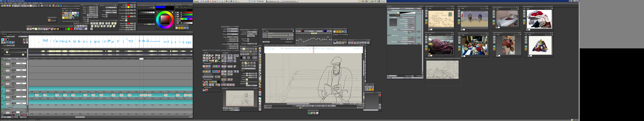Open the Add FX dropdown in FX Stack
This screenshot has height=121, width=644.
pos(394,8)
